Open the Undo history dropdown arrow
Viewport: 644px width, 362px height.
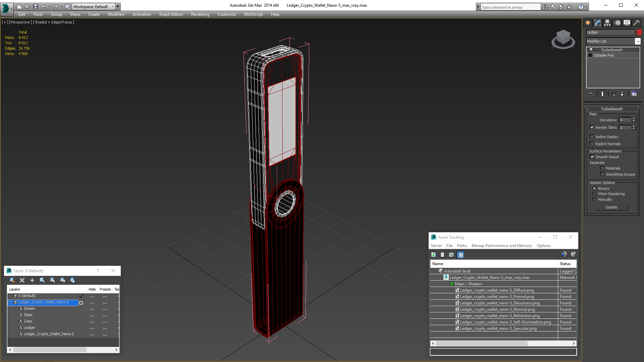coord(49,6)
